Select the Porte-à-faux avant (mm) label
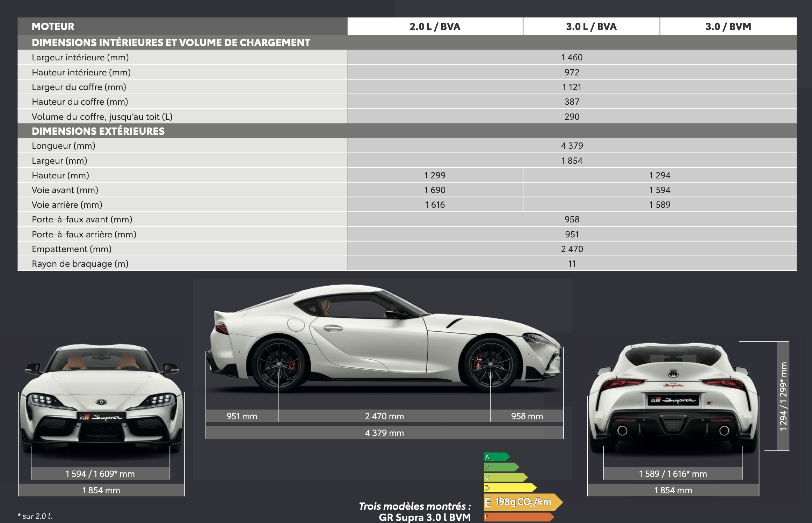 [x=82, y=219]
